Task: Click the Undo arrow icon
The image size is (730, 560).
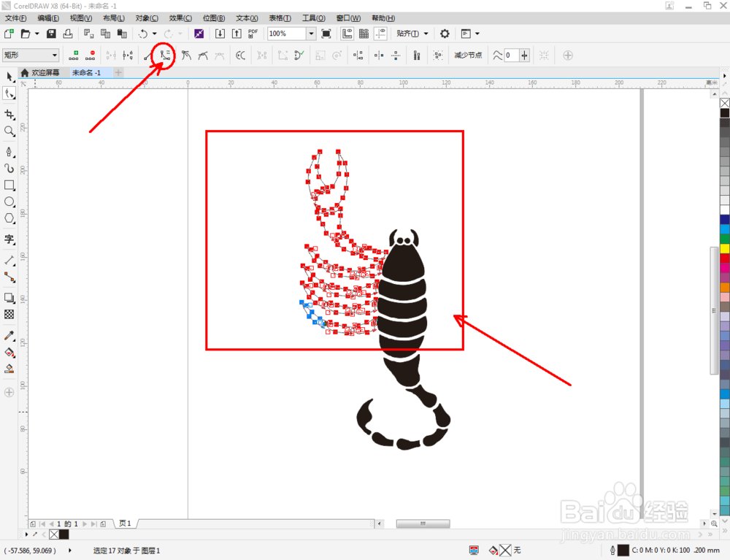Action: click(143, 34)
